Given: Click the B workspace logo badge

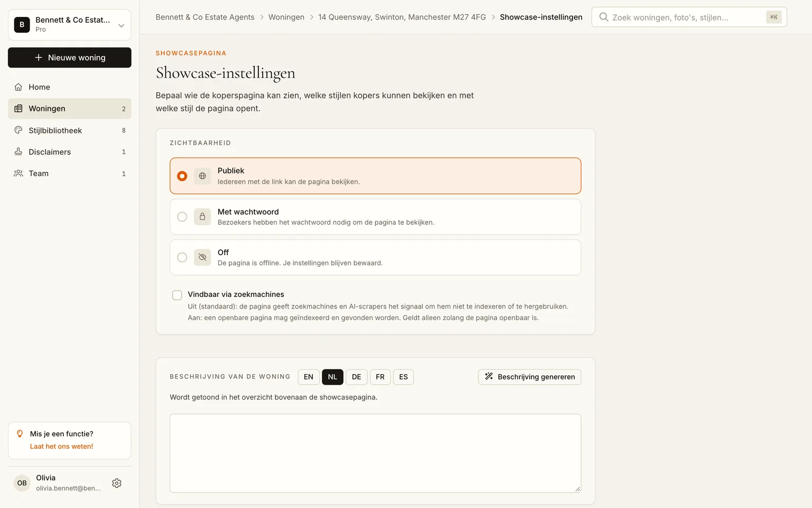Looking at the screenshot, I should pyautogui.click(x=22, y=24).
